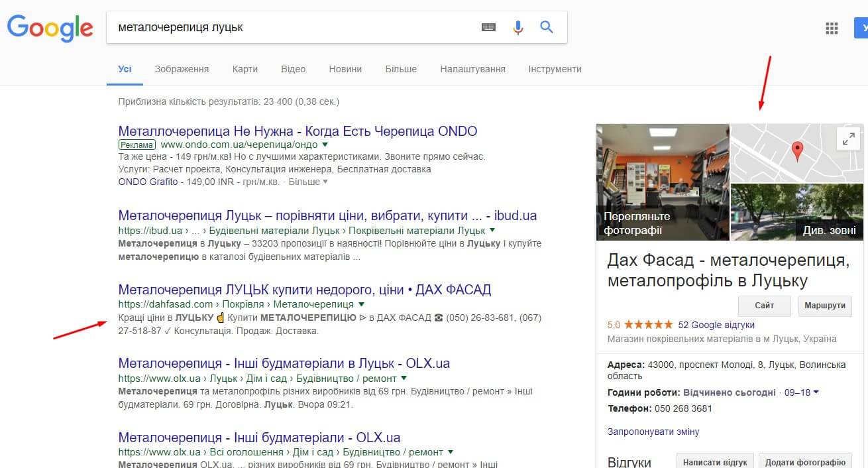
Task: Click the Google logo
Action: point(50,28)
